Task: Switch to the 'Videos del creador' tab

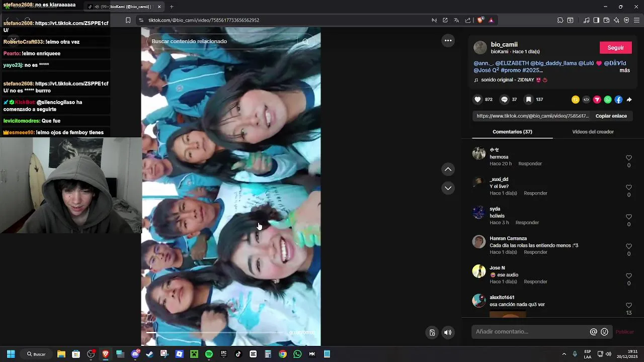Action: coord(593,132)
